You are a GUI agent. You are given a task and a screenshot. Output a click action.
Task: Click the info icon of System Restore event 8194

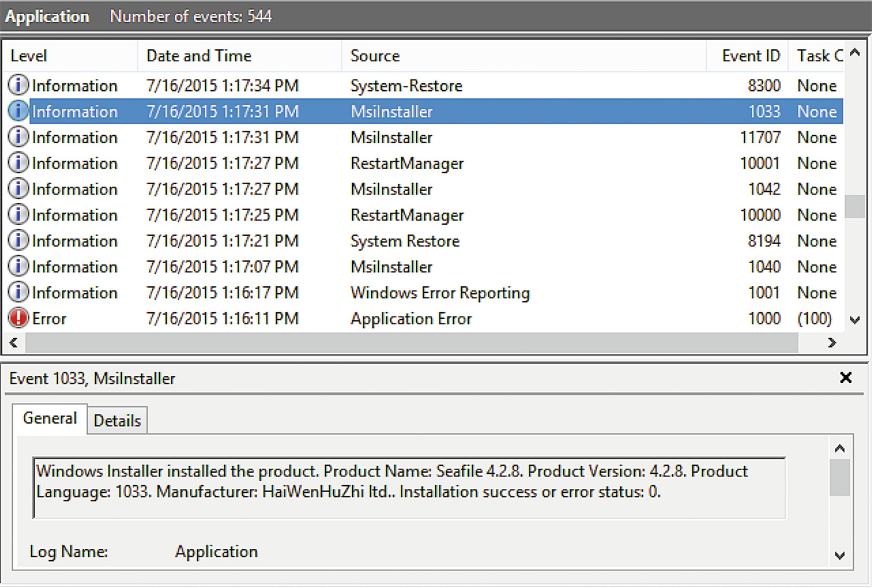click(18, 240)
